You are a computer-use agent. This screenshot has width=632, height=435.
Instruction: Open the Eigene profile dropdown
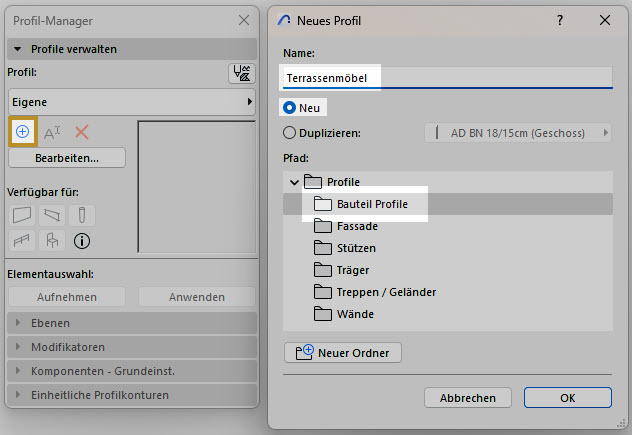pos(132,102)
